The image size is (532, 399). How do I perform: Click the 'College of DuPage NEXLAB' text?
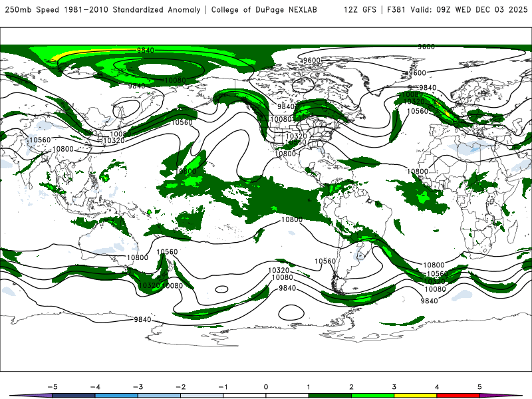[x=264, y=10]
